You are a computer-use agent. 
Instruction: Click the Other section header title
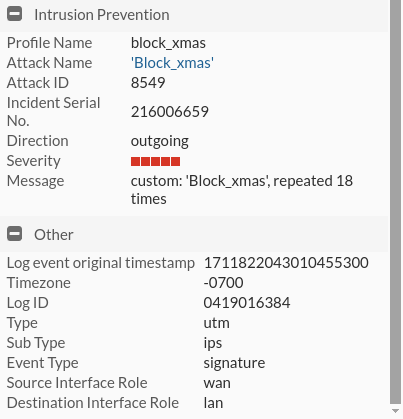54,235
